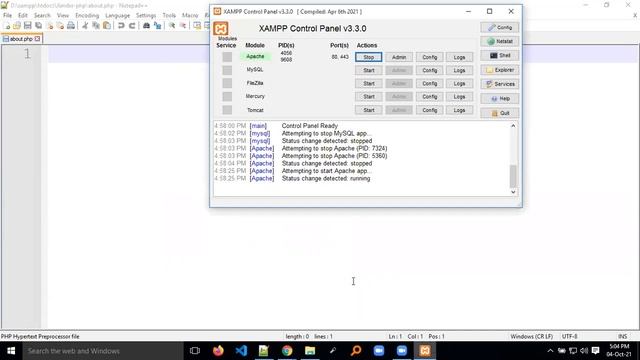Image resolution: width=640 pixels, height=360 pixels.
Task: Open the top-right Config button in XAMPP
Action: pyautogui.click(x=500, y=27)
